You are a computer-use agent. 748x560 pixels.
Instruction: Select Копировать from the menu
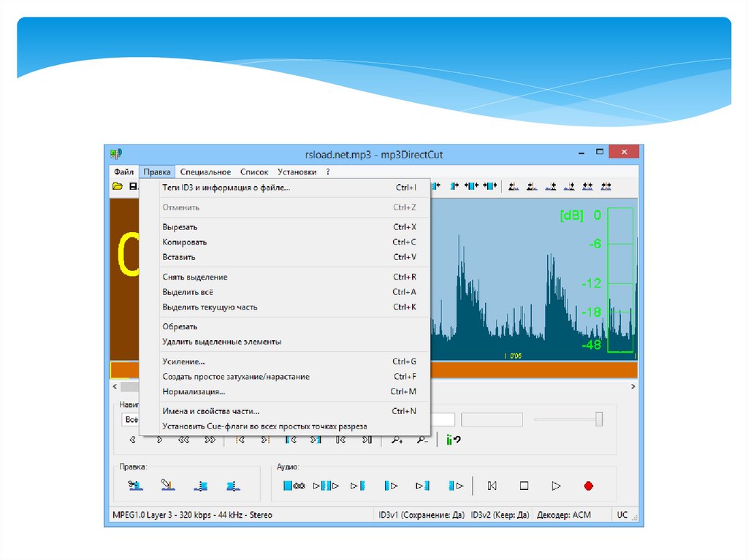click(x=286, y=242)
